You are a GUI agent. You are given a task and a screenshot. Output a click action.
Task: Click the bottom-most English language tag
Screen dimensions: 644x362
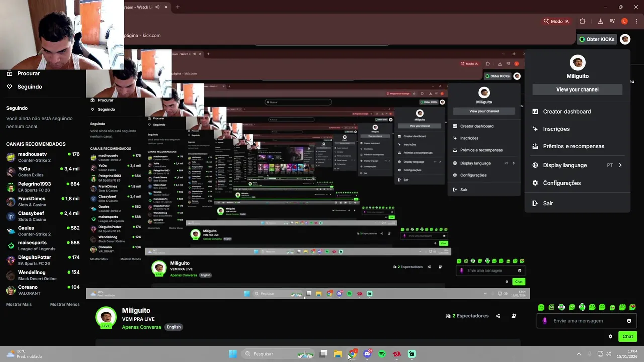click(174, 327)
